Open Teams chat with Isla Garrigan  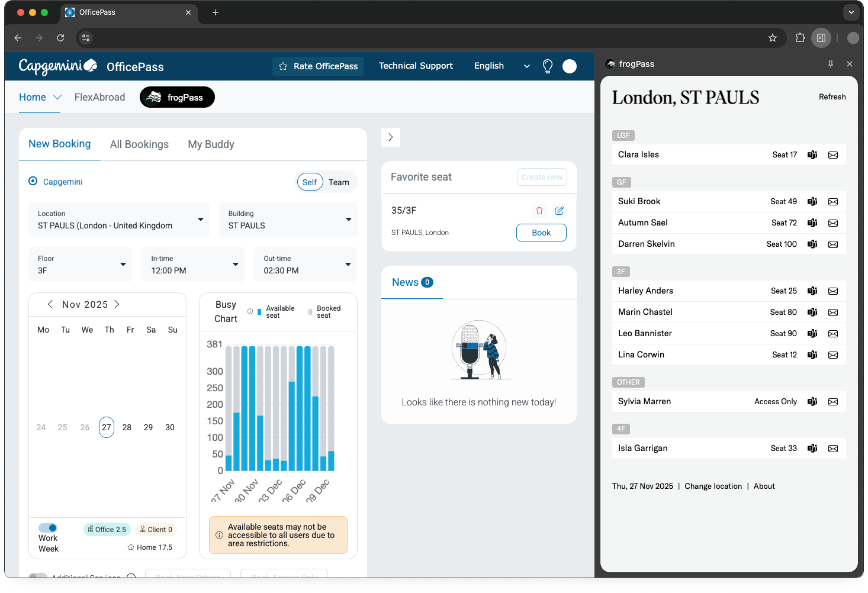(812, 449)
